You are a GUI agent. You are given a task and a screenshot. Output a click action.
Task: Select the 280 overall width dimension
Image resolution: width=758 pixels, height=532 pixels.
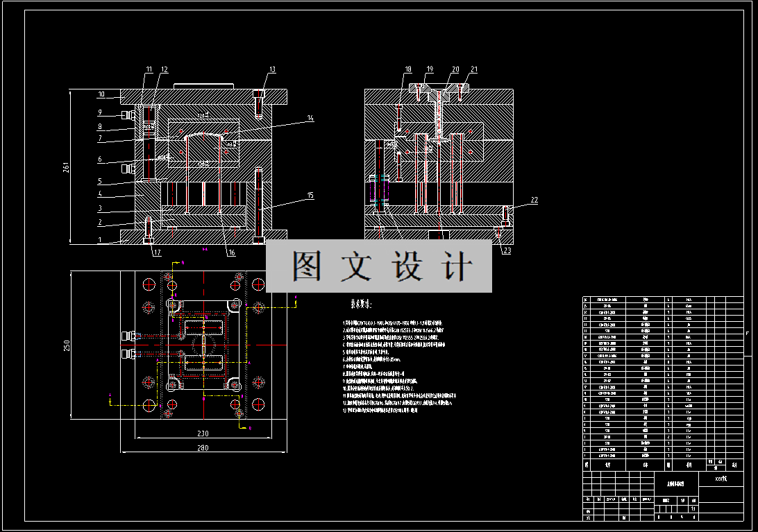coord(203,448)
